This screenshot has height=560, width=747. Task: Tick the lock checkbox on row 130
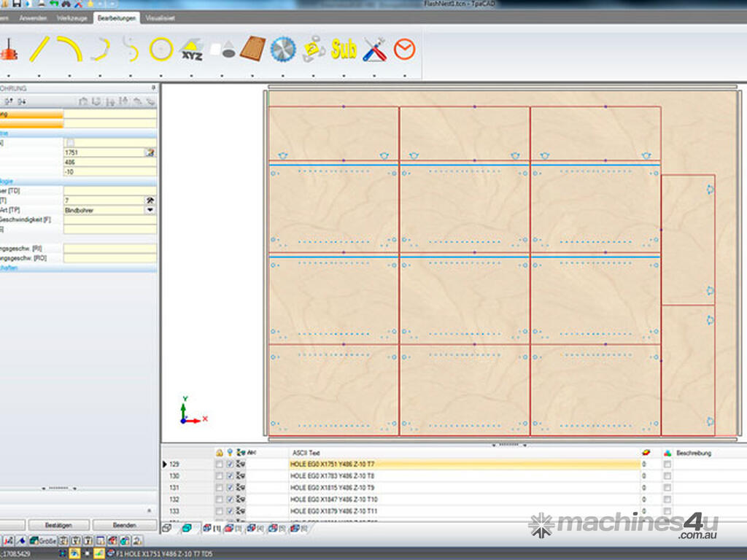coord(219,475)
